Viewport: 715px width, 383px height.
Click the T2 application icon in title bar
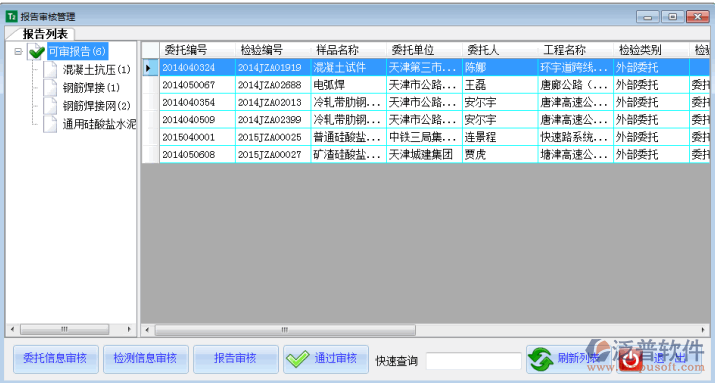11,16
